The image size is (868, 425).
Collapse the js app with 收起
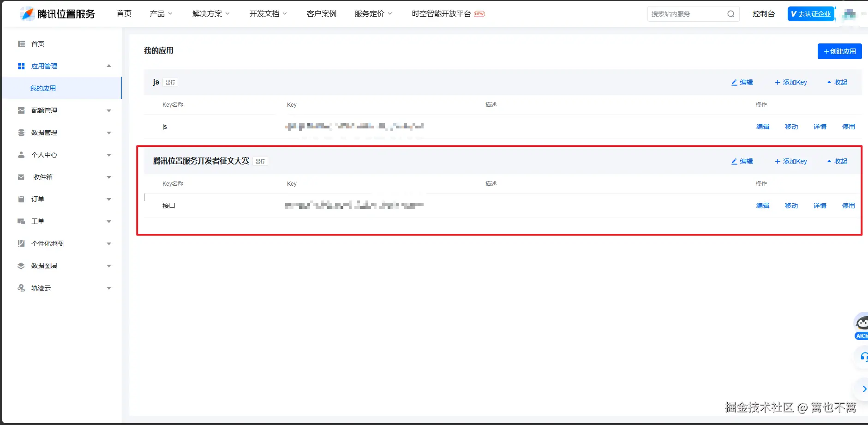coord(837,82)
